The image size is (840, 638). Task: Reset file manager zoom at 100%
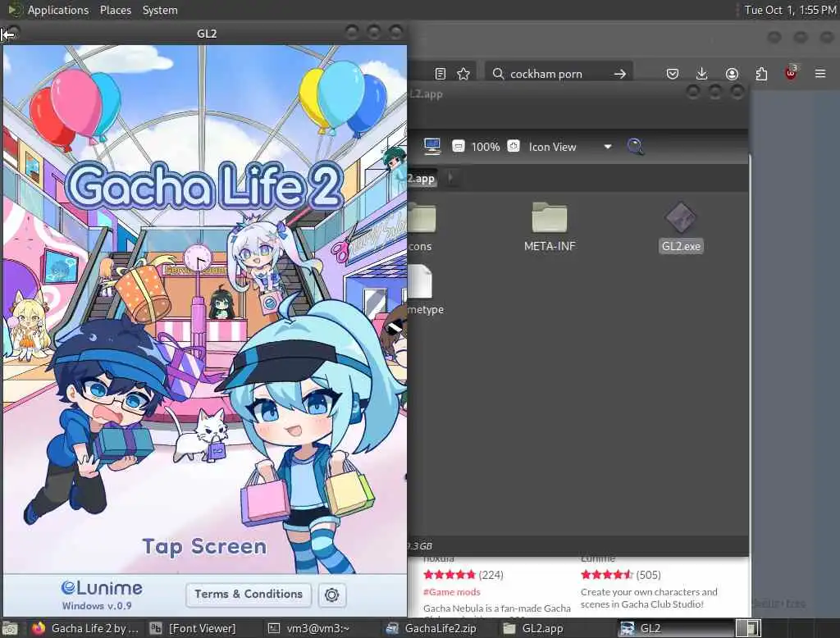pos(486,147)
